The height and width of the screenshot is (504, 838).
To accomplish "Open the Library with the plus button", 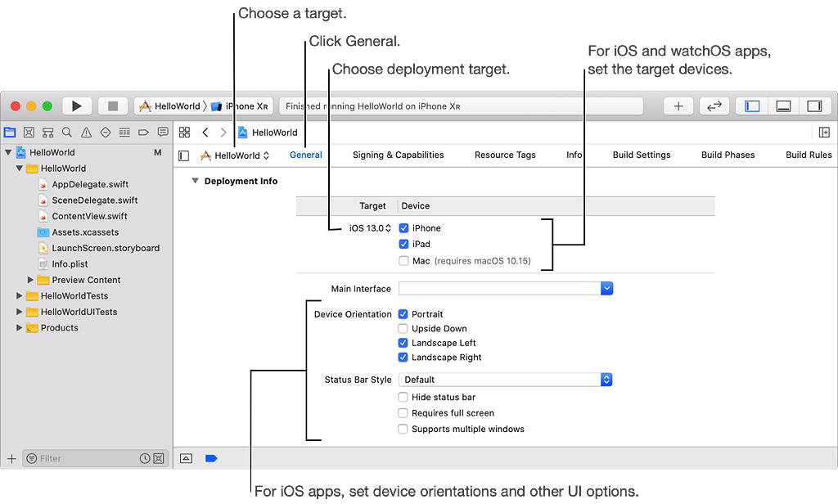I will 678,106.
